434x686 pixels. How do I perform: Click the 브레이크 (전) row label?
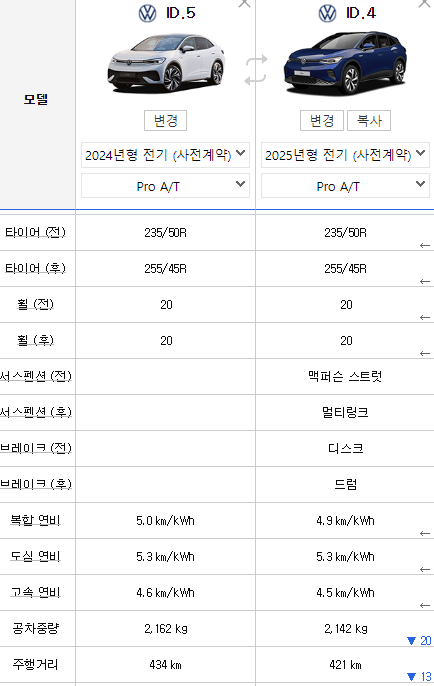[36, 448]
